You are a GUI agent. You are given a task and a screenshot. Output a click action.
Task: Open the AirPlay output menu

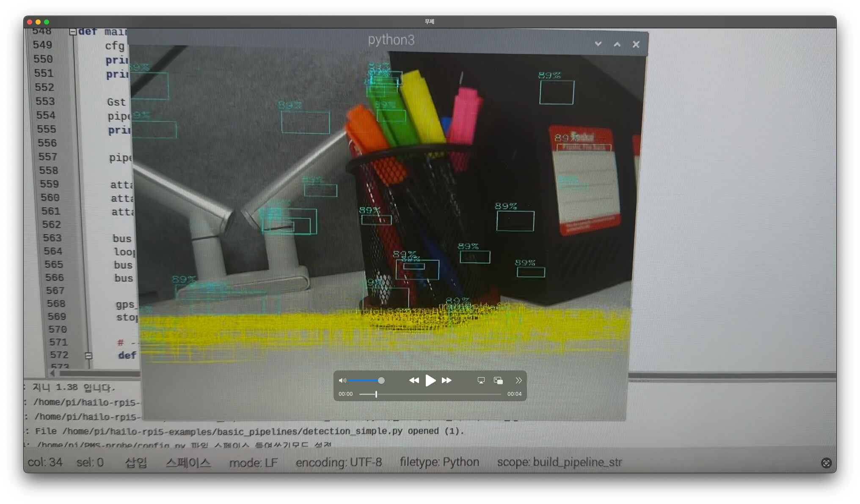point(481,381)
